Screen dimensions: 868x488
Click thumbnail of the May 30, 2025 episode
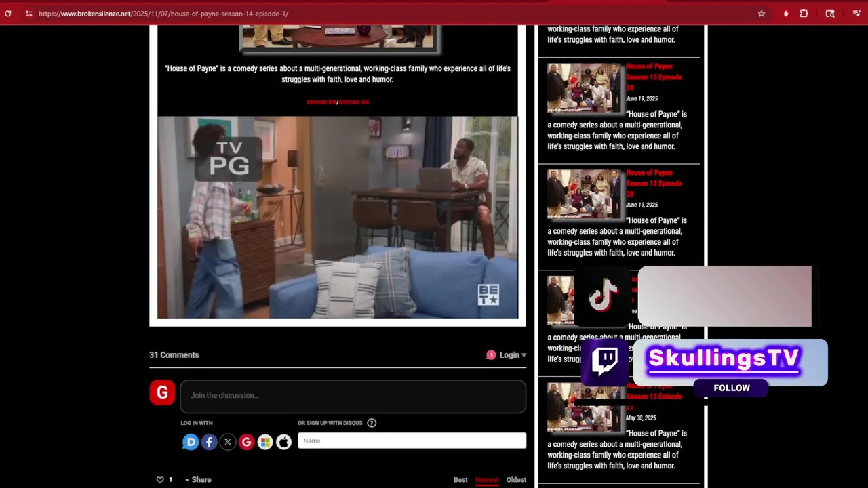pos(585,407)
